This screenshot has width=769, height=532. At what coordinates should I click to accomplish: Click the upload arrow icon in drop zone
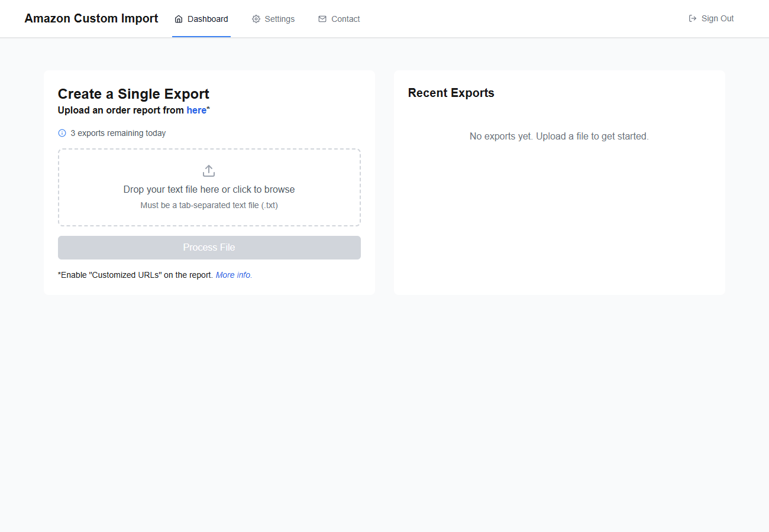209,171
